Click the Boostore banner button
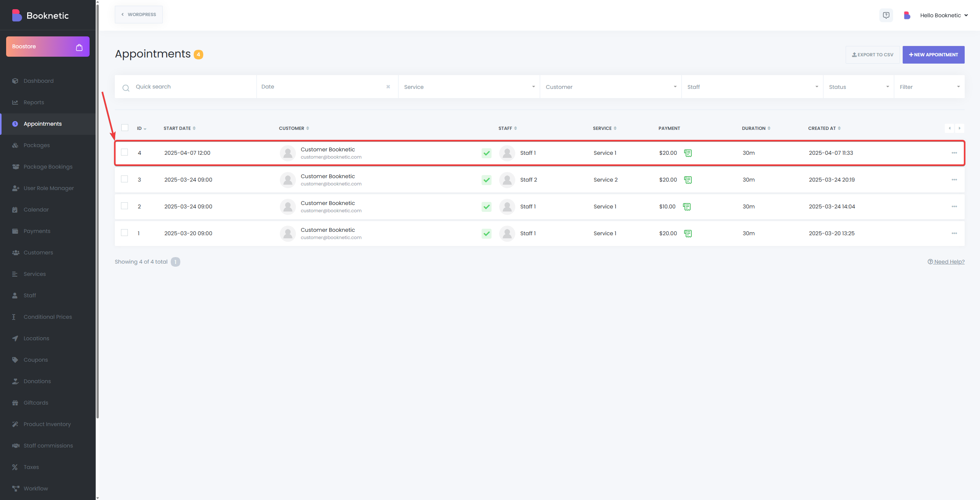The height and width of the screenshot is (500, 980). click(x=48, y=47)
